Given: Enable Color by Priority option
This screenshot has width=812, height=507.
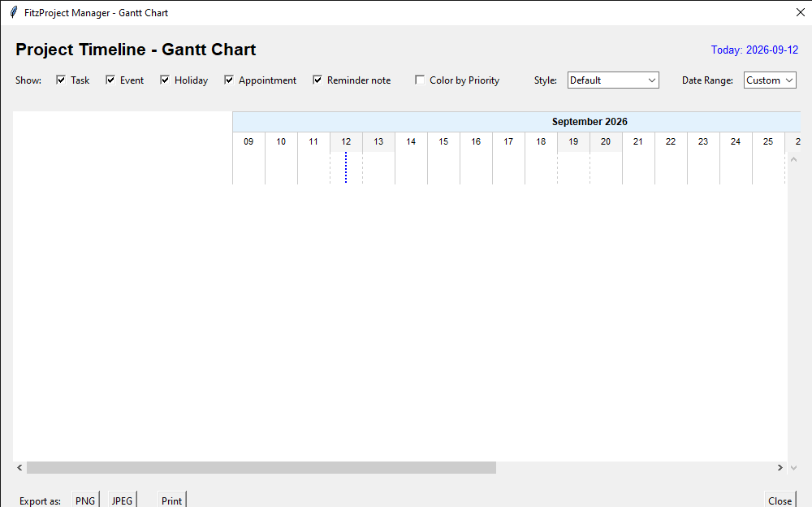Looking at the screenshot, I should [x=420, y=80].
